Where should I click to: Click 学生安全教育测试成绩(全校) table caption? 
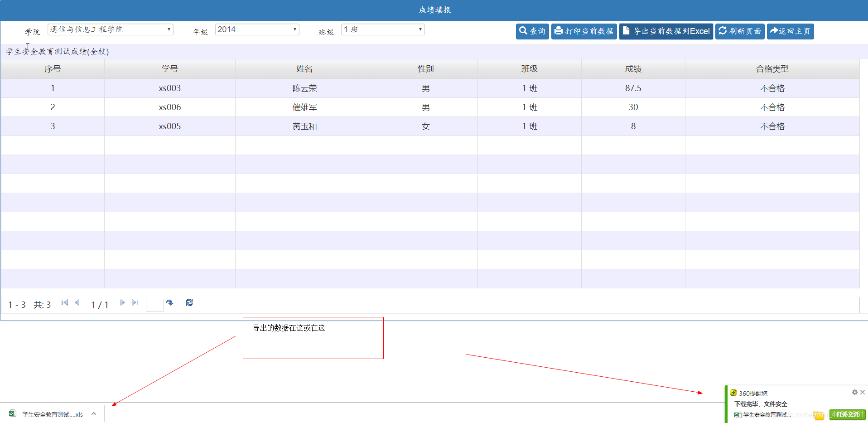point(58,52)
